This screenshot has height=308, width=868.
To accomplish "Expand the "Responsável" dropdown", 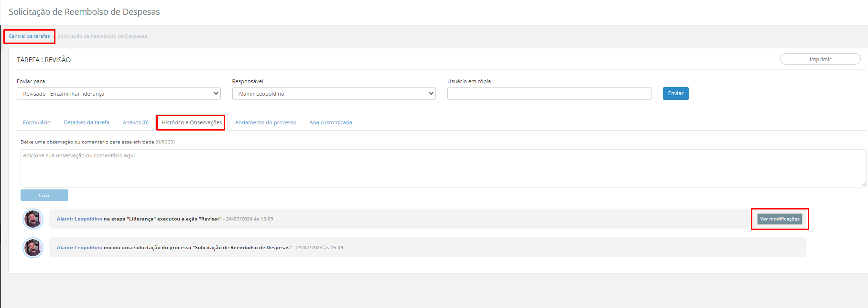I will point(334,94).
